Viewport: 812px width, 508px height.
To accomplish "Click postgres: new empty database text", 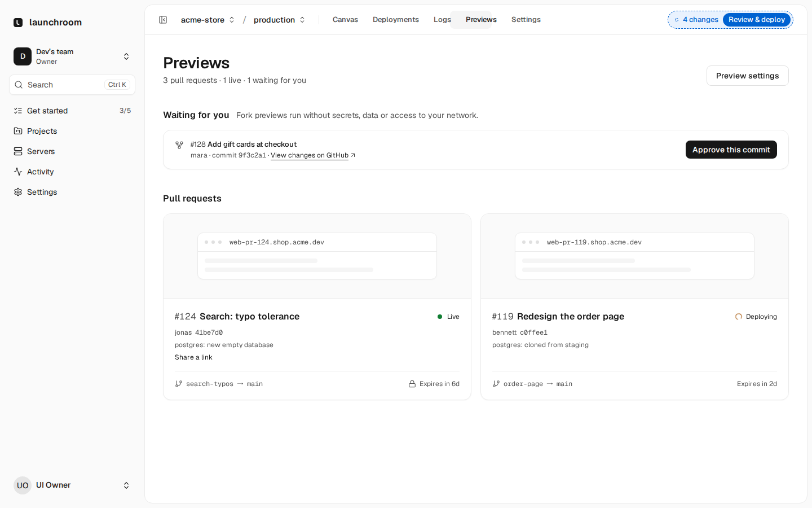I will tap(224, 345).
